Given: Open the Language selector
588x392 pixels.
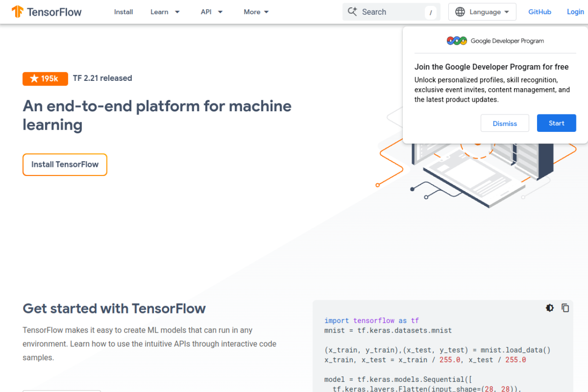Looking at the screenshot, I should 482,11.
